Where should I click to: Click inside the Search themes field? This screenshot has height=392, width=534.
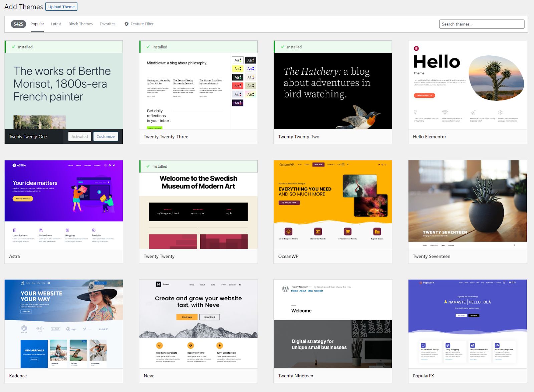click(x=482, y=24)
